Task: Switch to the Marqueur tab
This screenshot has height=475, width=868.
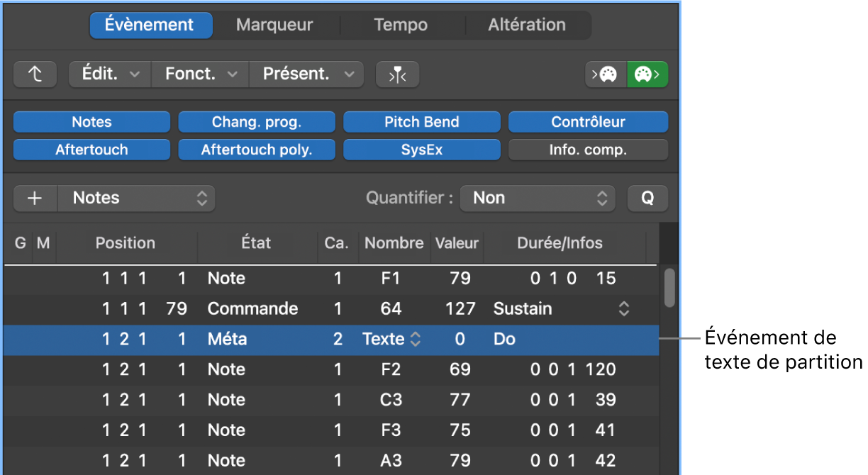Action: point(274,24)
